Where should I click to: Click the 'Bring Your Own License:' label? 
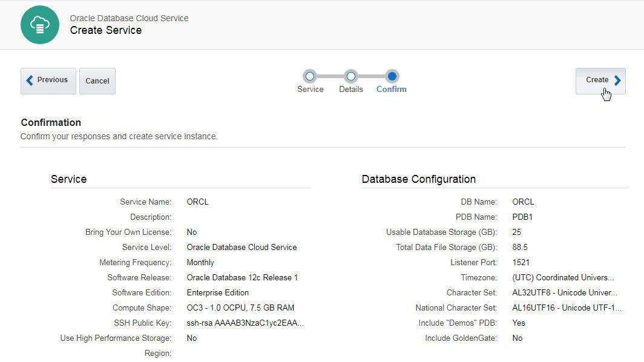click(128, 232)
